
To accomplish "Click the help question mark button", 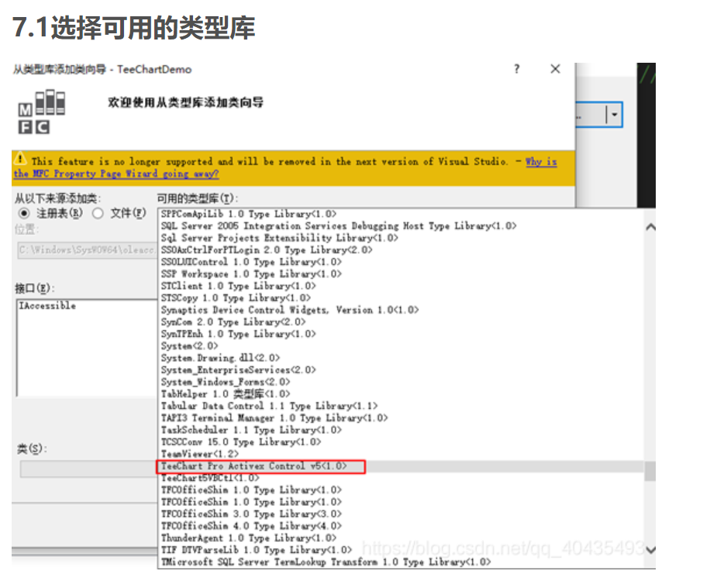I will tap(517, 69).
